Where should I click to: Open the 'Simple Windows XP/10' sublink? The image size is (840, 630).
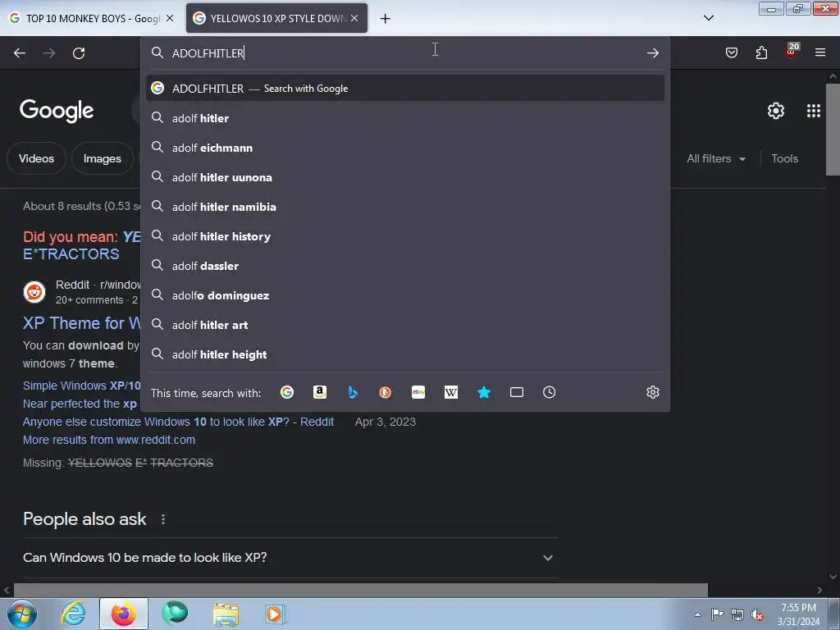pyautogui.click(x=81, y=386)
